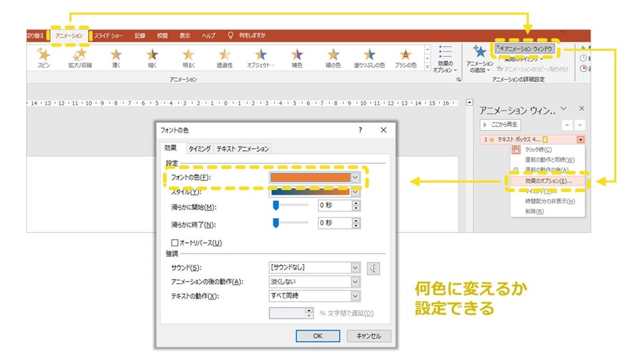Apply the 線の色 line color animation
644x362 pixels.
tap(333, 57)
